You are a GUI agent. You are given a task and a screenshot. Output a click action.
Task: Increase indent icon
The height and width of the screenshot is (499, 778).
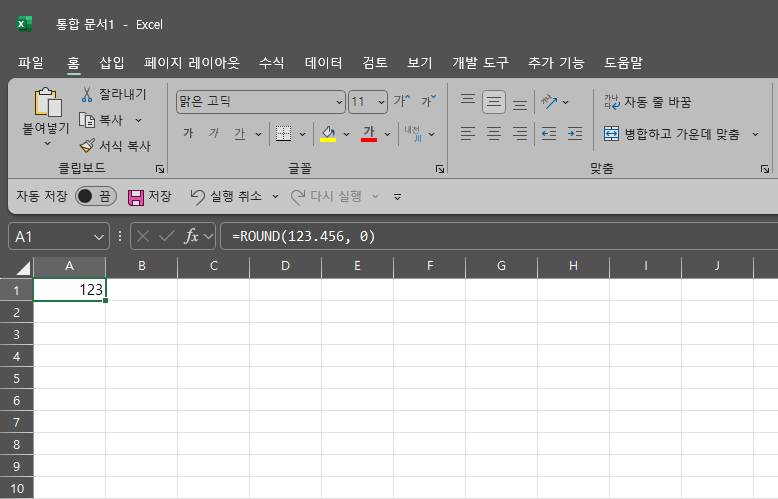pos(575,133)
